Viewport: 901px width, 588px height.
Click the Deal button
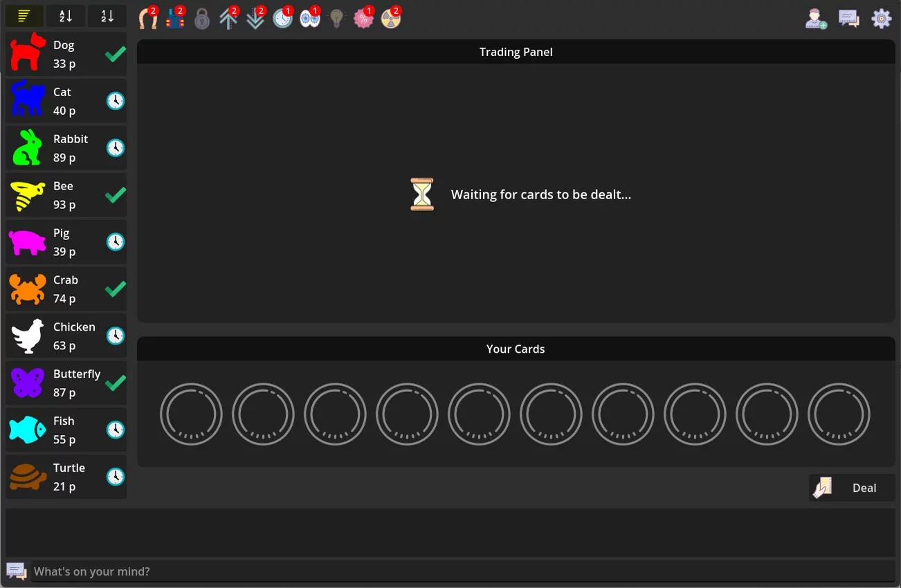[x=852, y=488]
